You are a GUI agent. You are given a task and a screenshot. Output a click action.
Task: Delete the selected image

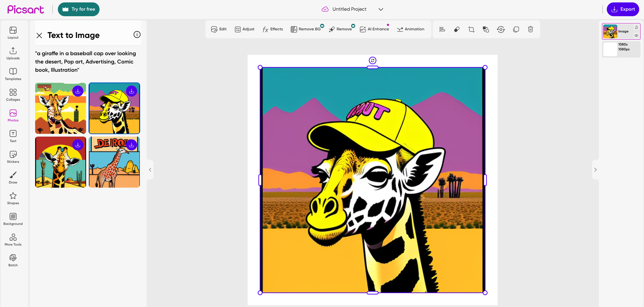531,29
